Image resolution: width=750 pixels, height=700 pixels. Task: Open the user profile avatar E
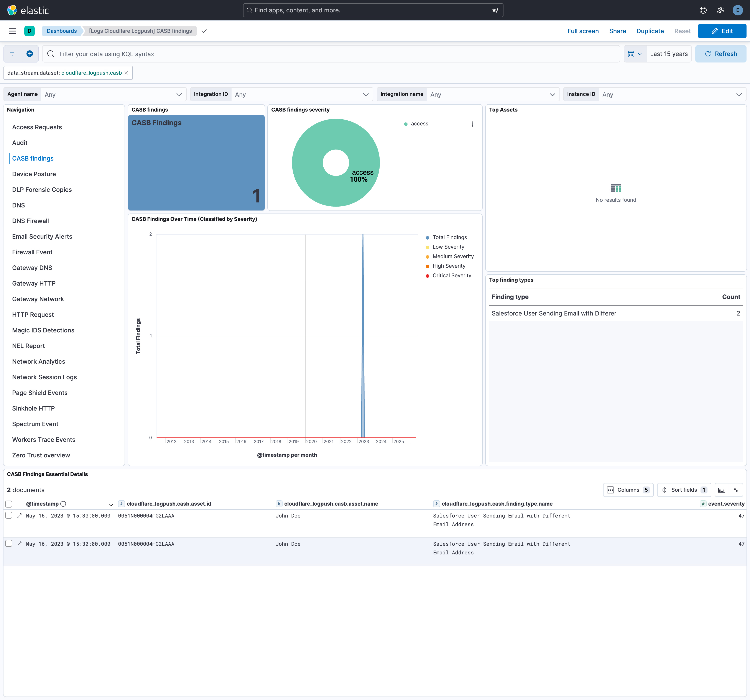pyautogui.click(x=738, y=10)
